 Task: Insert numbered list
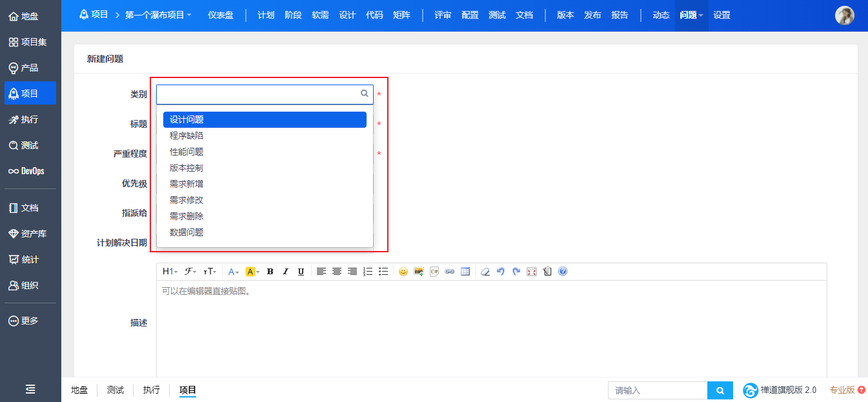tap(368, 272)
